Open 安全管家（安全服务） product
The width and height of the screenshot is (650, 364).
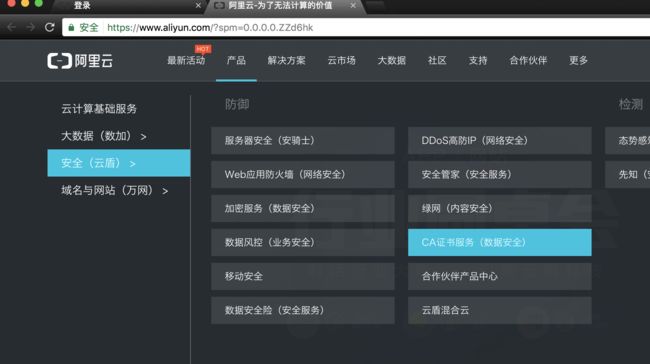[500, 175]
